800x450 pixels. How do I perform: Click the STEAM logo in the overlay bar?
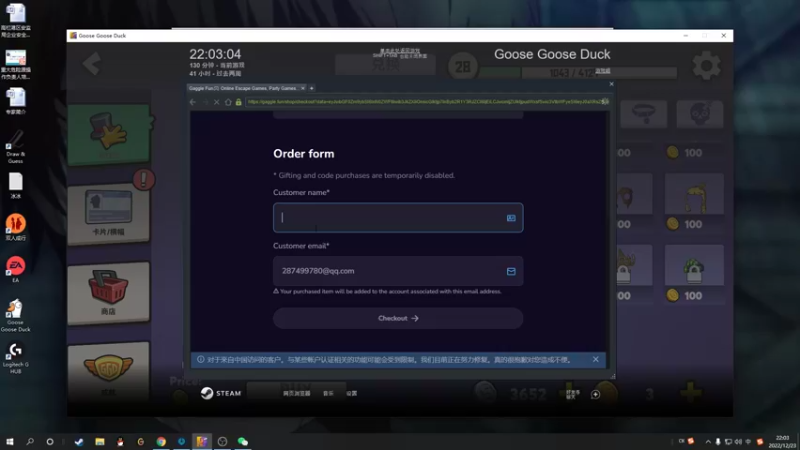[221, 393]
